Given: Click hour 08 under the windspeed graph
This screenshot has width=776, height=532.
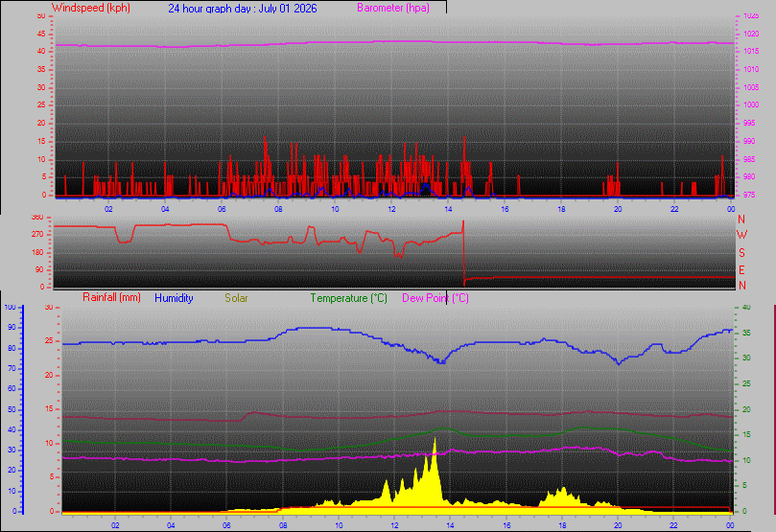Looking at the screenshot, I should coord(278,209).
